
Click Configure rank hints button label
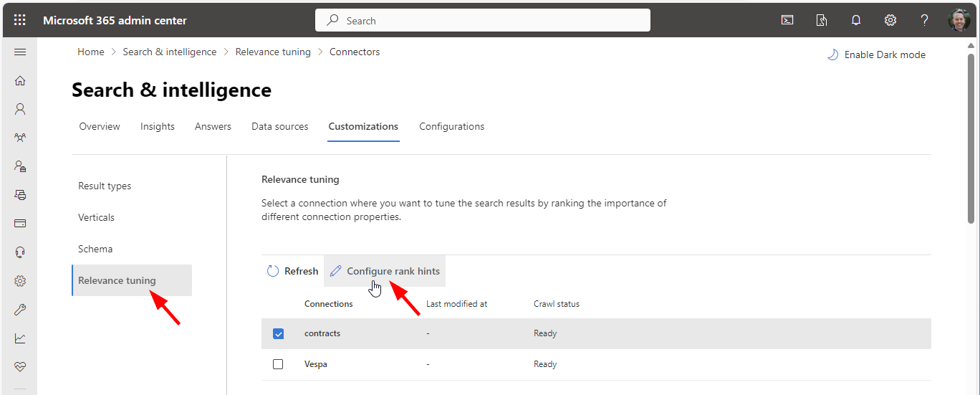(393, 271)
